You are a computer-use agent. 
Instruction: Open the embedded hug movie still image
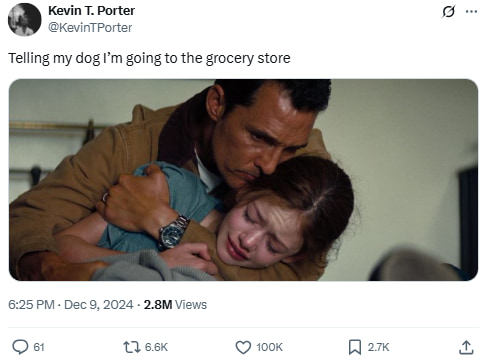click(x=243, y=180)
